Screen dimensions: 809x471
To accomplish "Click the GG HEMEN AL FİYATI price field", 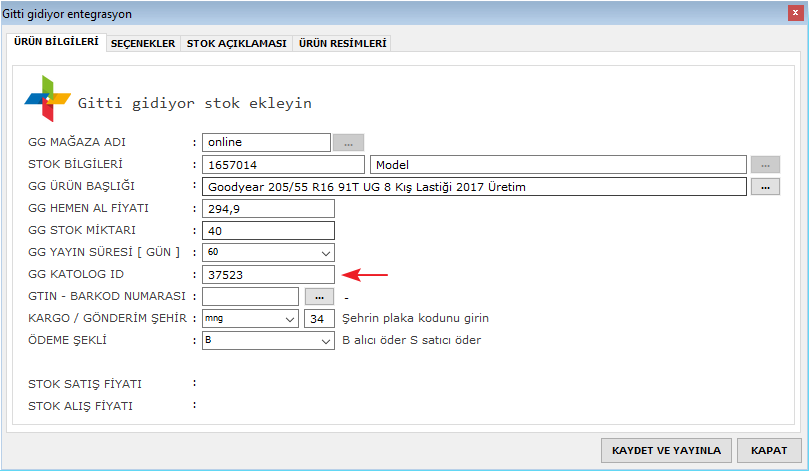I will (x=268, y=209).
